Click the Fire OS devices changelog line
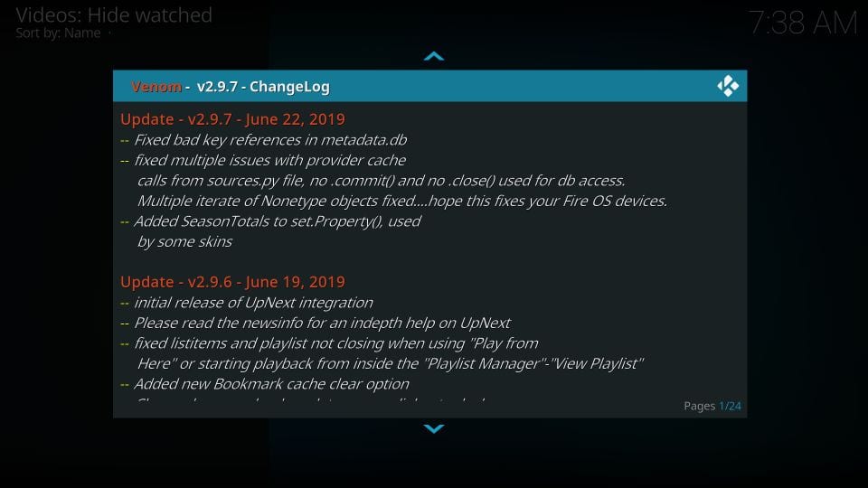The width and height of the screenshot is (868, 488). 401,201
